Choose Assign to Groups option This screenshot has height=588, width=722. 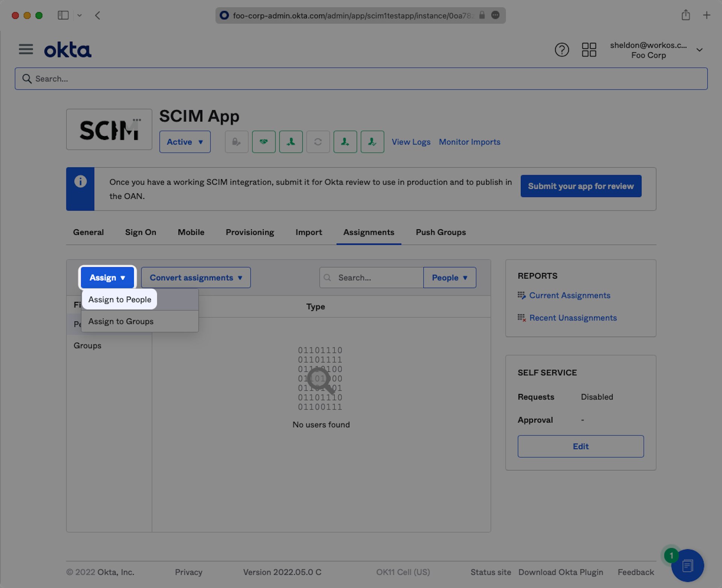[121, 321]
